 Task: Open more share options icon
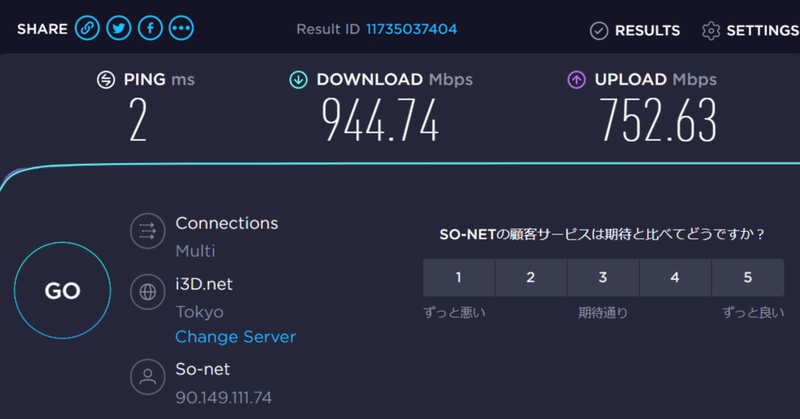pyautogui.click(x=181, y=29)
